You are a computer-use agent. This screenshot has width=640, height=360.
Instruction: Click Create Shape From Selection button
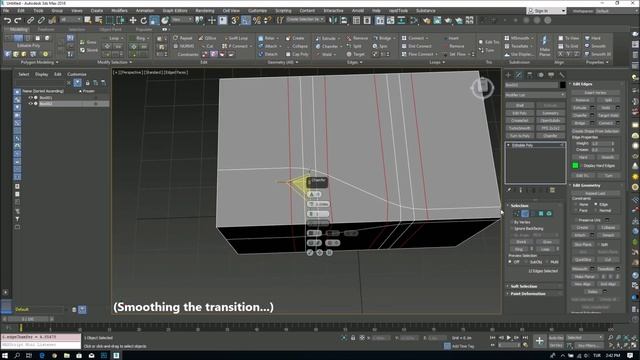click(595, 131)
